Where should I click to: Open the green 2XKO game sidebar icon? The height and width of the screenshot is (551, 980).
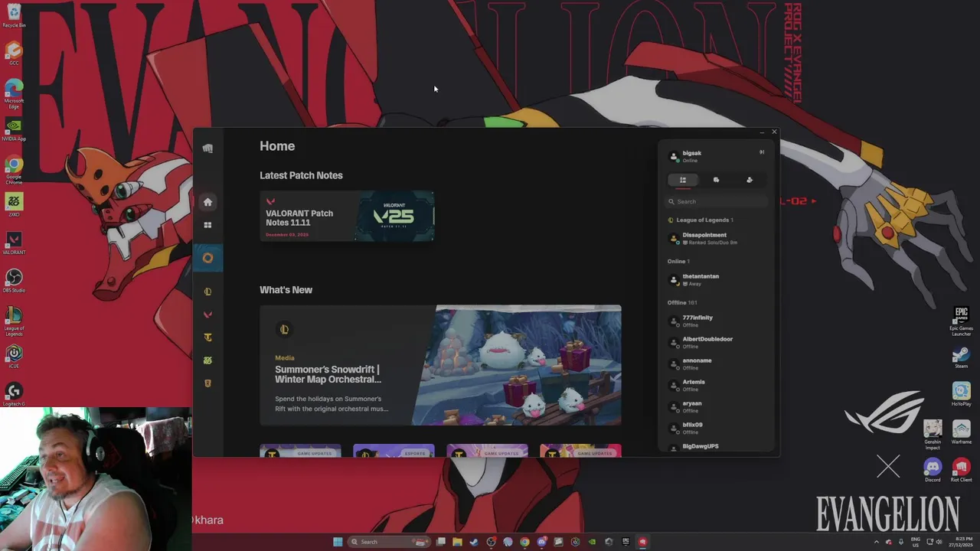tap(207, 360)
